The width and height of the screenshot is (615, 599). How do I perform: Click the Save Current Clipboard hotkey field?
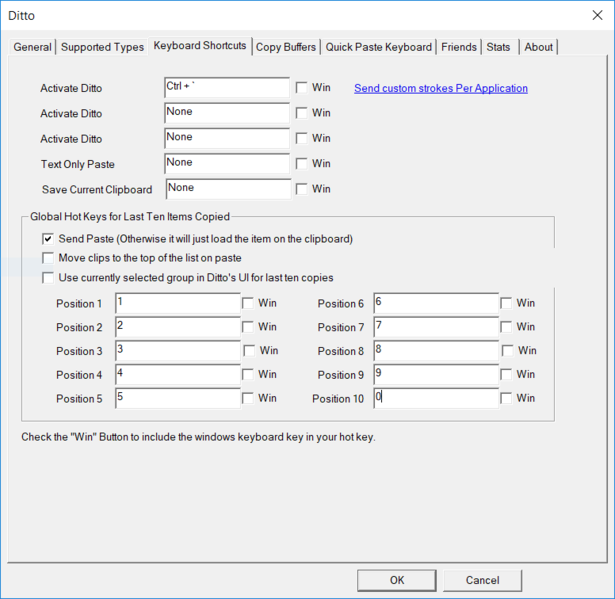click(x=229, y=189)
